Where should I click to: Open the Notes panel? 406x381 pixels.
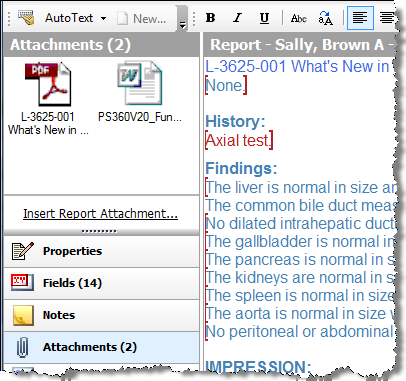102,315
